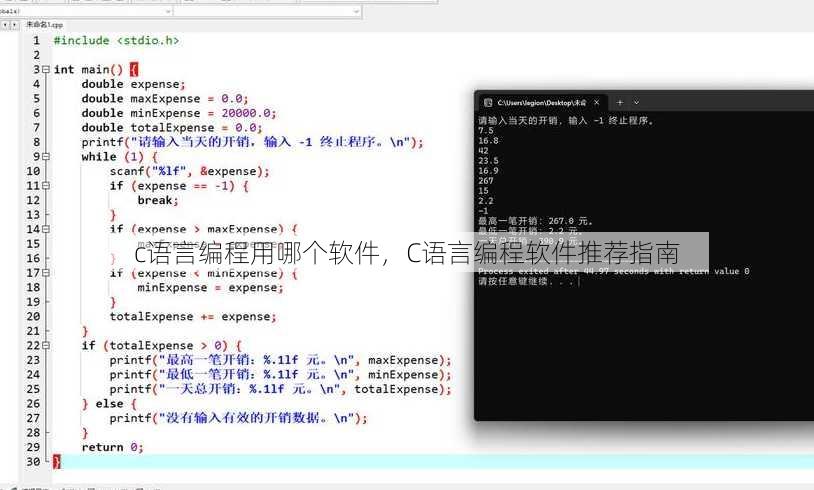Click 'double minExpense = 20000.0;' line
814x490 pixels.
[179, 113]
